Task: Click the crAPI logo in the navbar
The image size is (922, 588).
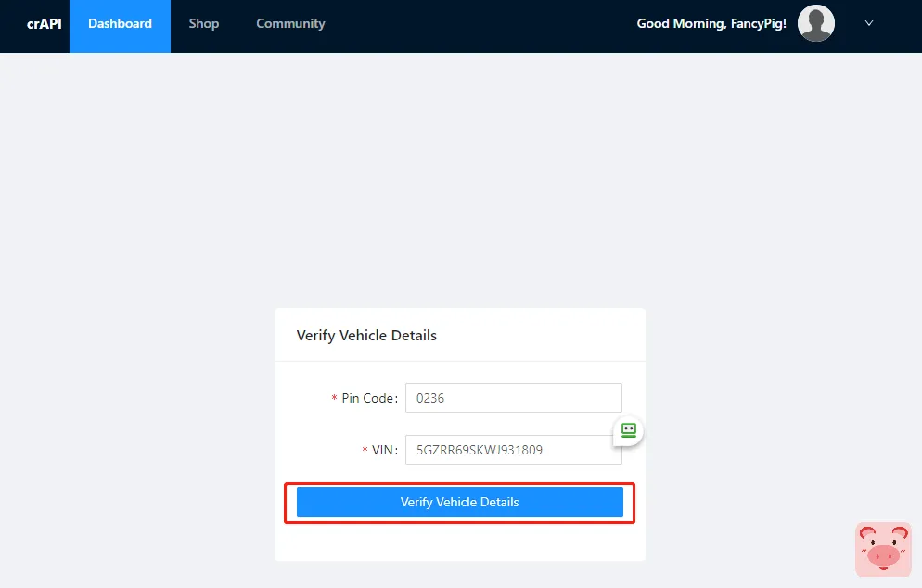Action: pyautogui.click(x=45, y=24)
